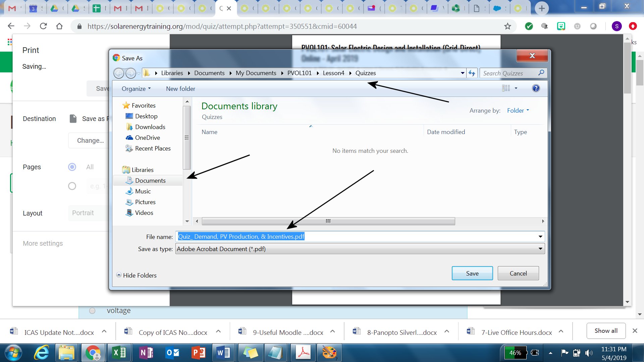Click the Save button
Image resolution: width=644 pixels, height=362 pixels.
472,273
